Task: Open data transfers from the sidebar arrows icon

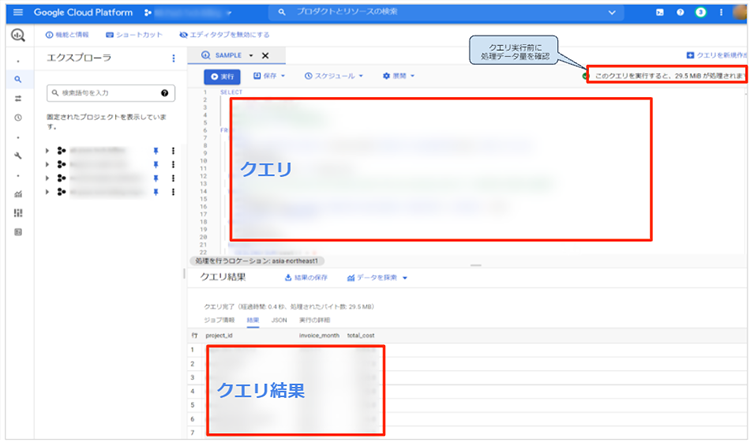Action: 18,99
